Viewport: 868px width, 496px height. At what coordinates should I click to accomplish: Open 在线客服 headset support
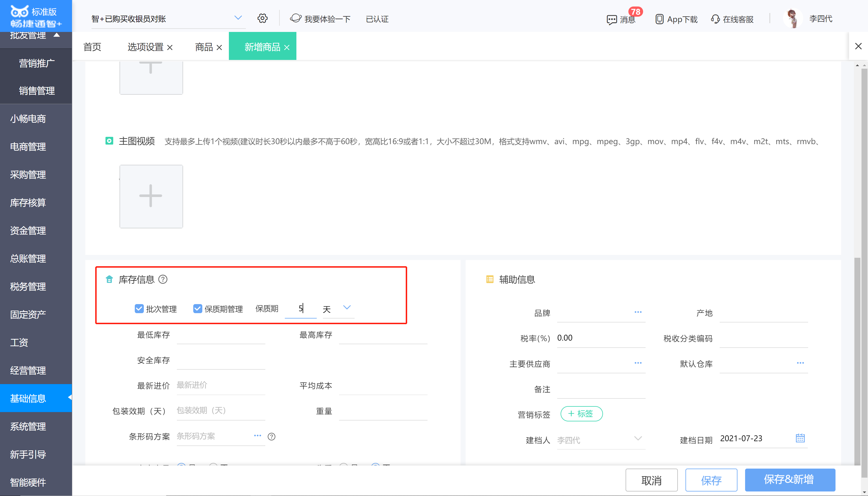[715, 19]
